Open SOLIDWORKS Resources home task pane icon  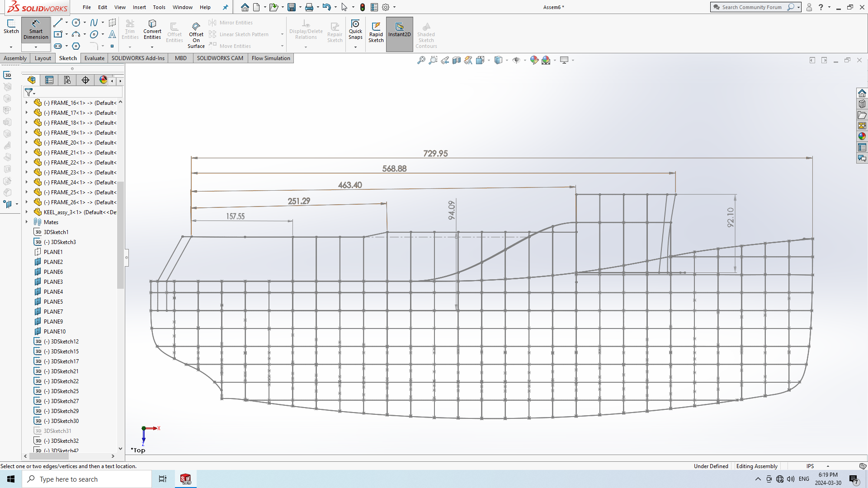862,93
